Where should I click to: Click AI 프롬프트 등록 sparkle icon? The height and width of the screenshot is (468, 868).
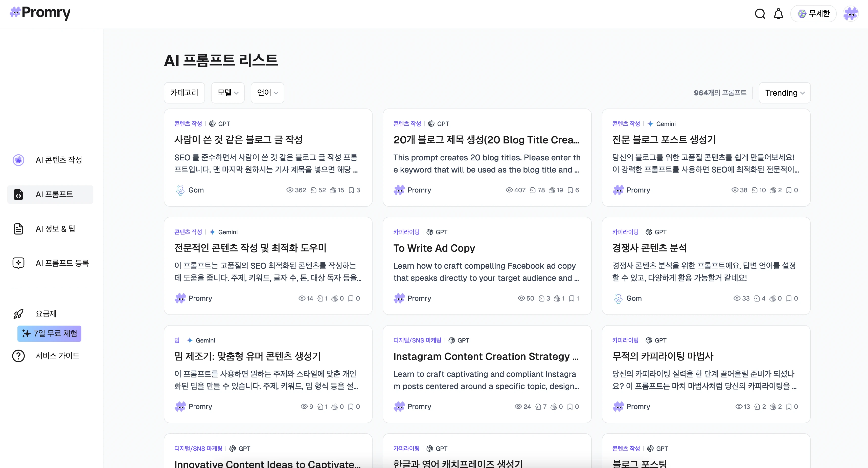18,263
